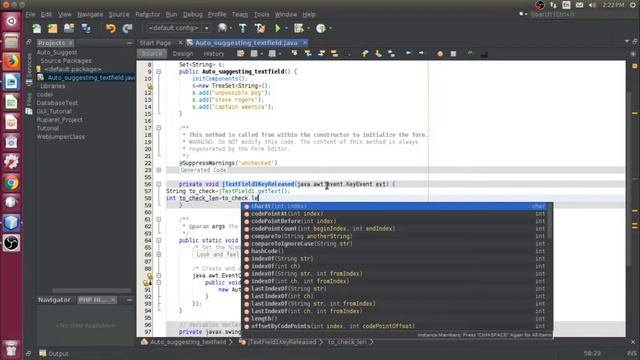Switch to the Start Page tab
Image resolution: width=640 pixels, height=360 pixels.
click(156, 43)
